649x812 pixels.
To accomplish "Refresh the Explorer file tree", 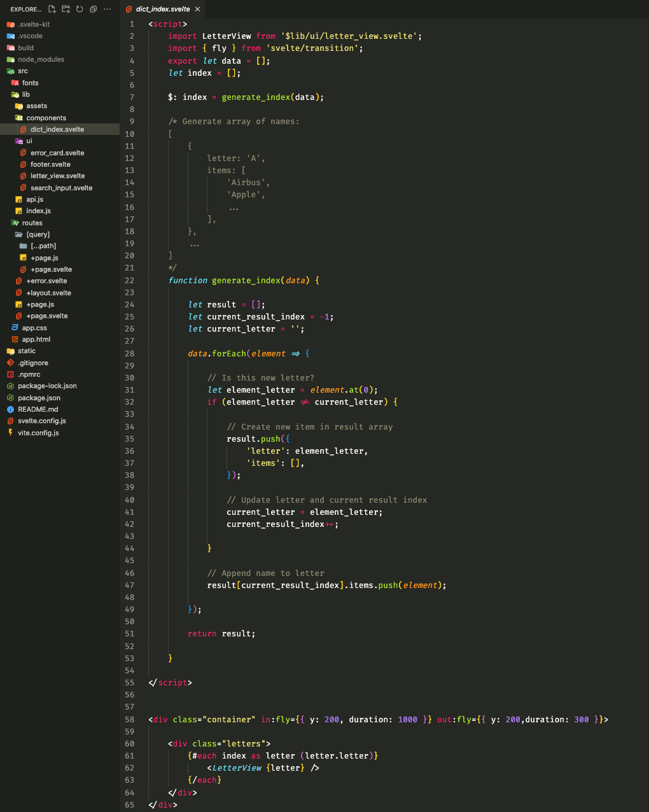I will tap(80, 9).
